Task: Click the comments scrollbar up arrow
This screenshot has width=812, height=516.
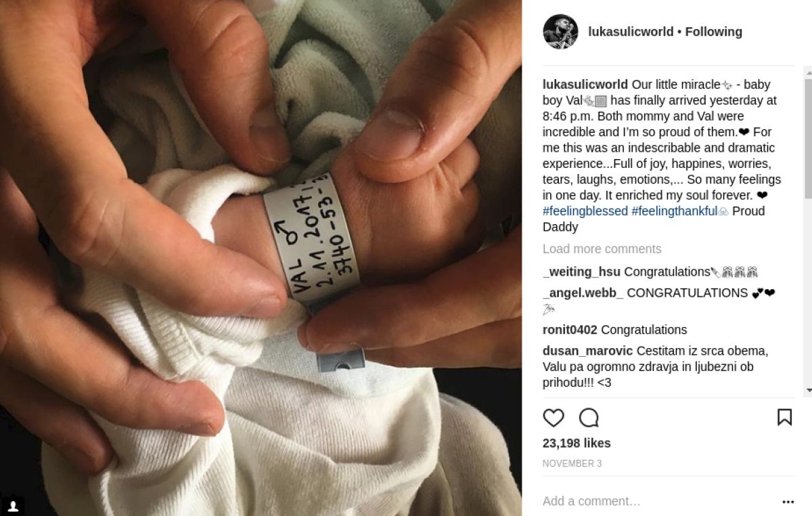Action: click(808, 72)
